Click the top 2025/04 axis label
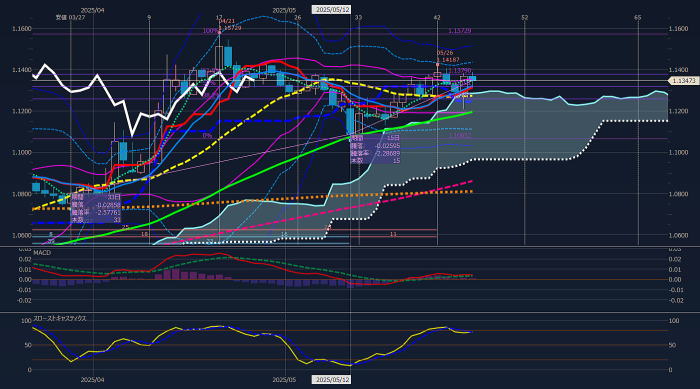The width and height of the screenshot is (700, 389). point(92,10)
